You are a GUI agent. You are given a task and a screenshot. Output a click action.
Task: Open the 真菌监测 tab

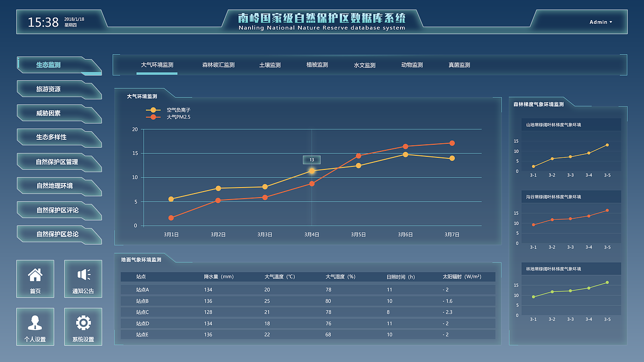458,64
